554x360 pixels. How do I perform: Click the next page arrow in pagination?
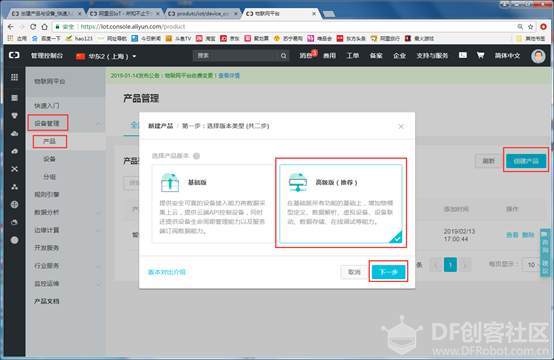tap(465, 265)
